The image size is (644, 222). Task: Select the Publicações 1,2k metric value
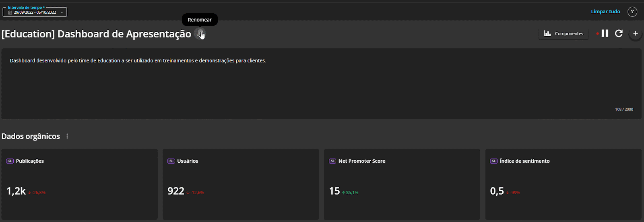pos(16,191)
